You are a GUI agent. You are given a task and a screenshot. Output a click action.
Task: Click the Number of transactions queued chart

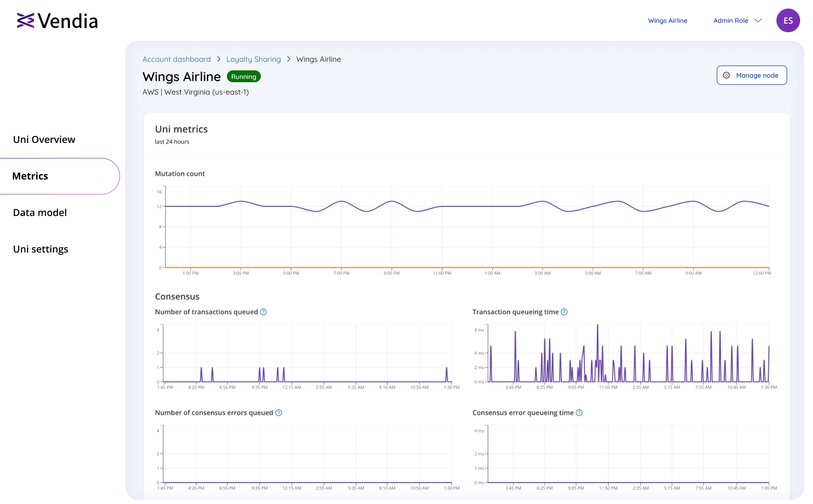pos(308,353)
